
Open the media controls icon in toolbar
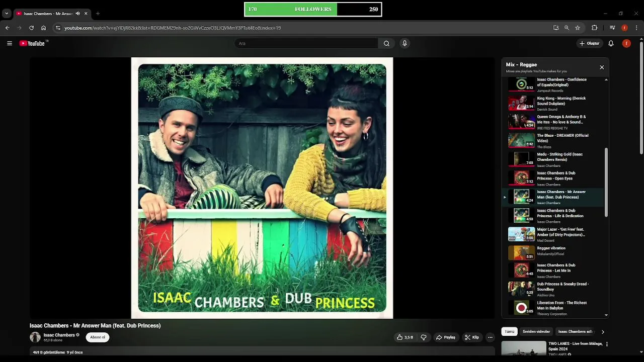click(x=612, y=28)
